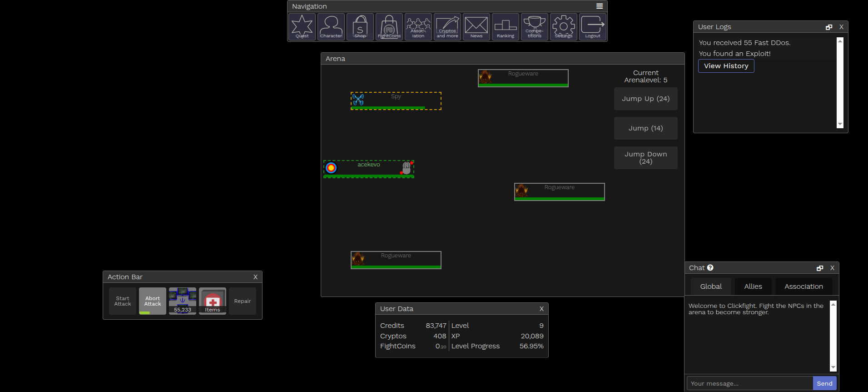Viewport: 868px width, 392px height.
Task: Open the Association group icon
Action: coord(418,27)
